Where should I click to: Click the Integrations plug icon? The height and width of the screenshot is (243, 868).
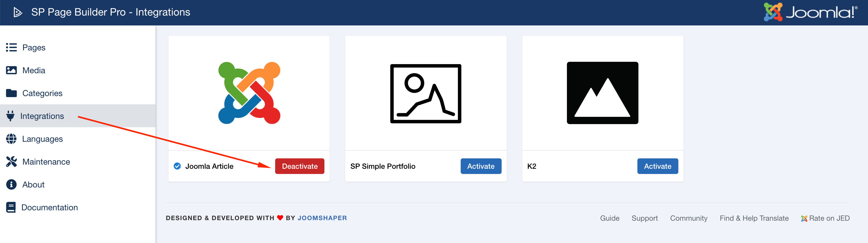point(10,116)
